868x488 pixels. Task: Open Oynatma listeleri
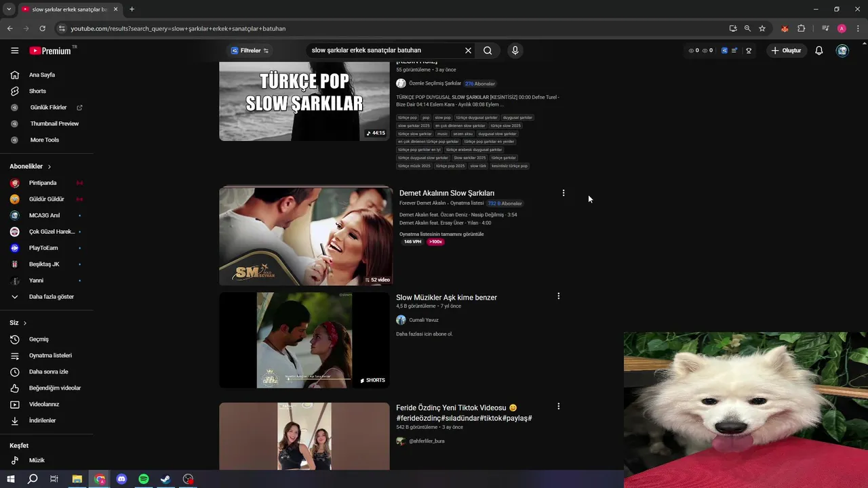50,356
